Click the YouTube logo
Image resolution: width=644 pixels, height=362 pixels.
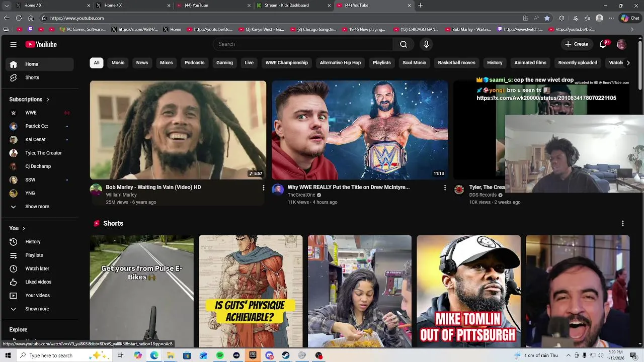(41, 44)
